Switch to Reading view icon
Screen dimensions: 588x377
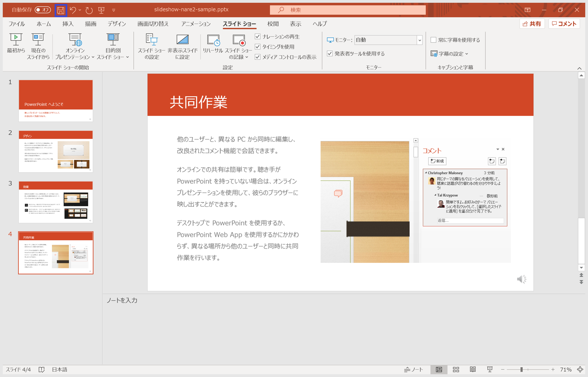tap(473, 369)
